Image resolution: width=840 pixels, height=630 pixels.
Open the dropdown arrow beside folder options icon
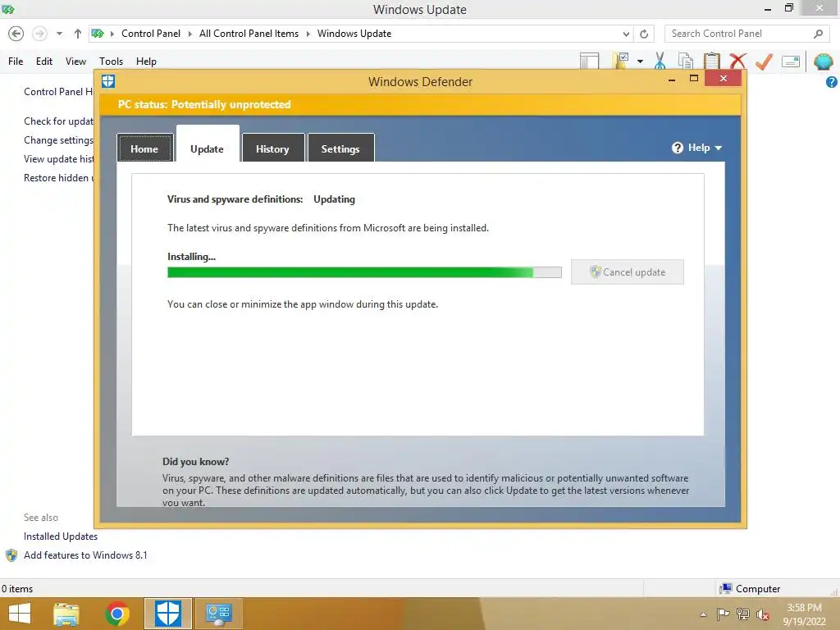point(640,61)
